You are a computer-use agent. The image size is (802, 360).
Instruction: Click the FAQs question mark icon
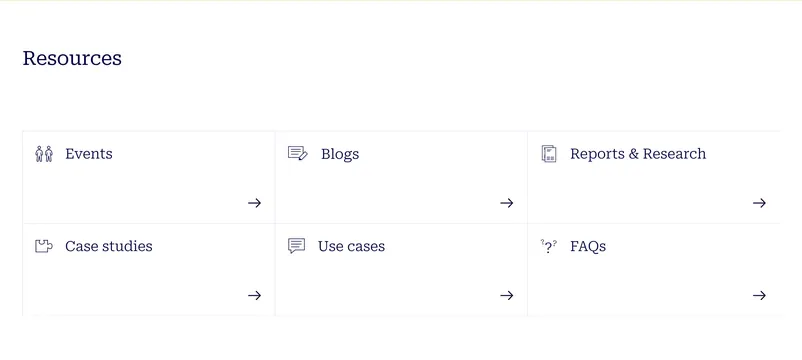click(549, 247)
